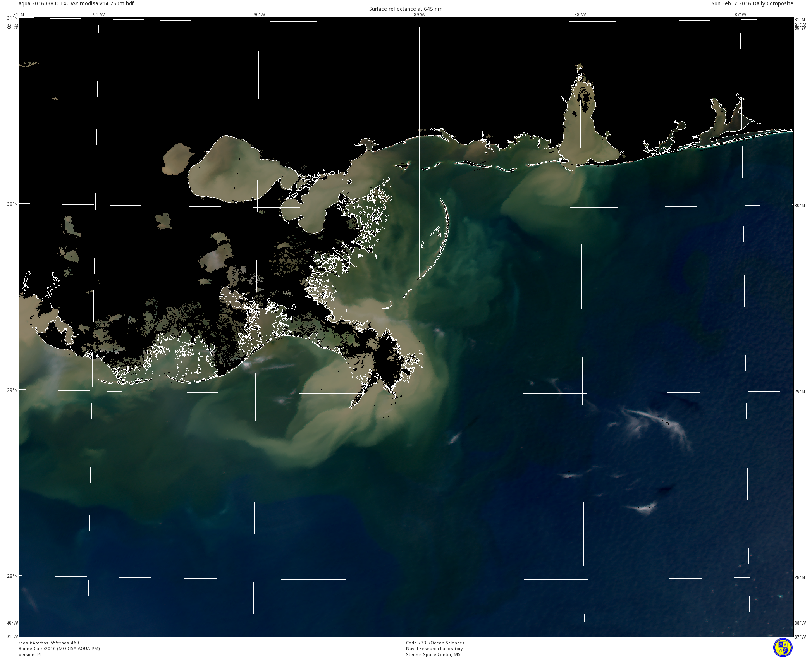Click the 'Sun Feb 7 2016 Daily Composite' label
This screenshot has height=658, width=812.
point(752,3)
